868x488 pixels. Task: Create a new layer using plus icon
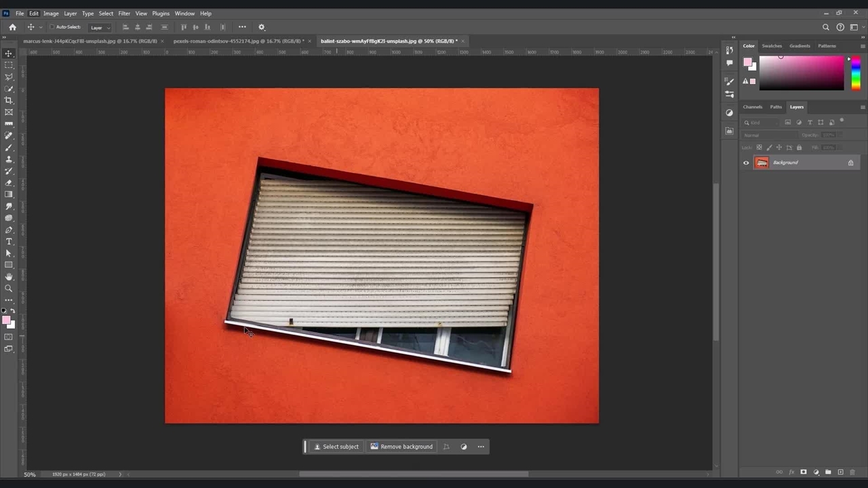click(x=840, y=472)
